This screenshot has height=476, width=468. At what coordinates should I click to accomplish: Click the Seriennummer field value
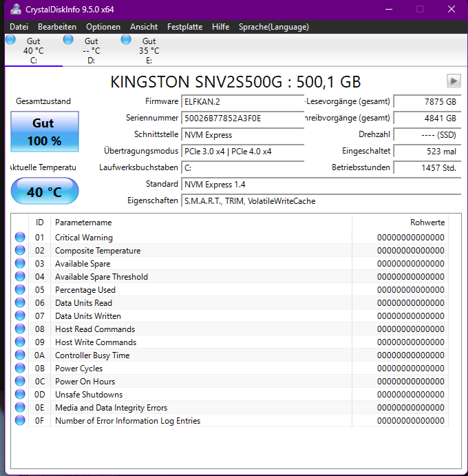pos(243,118)
